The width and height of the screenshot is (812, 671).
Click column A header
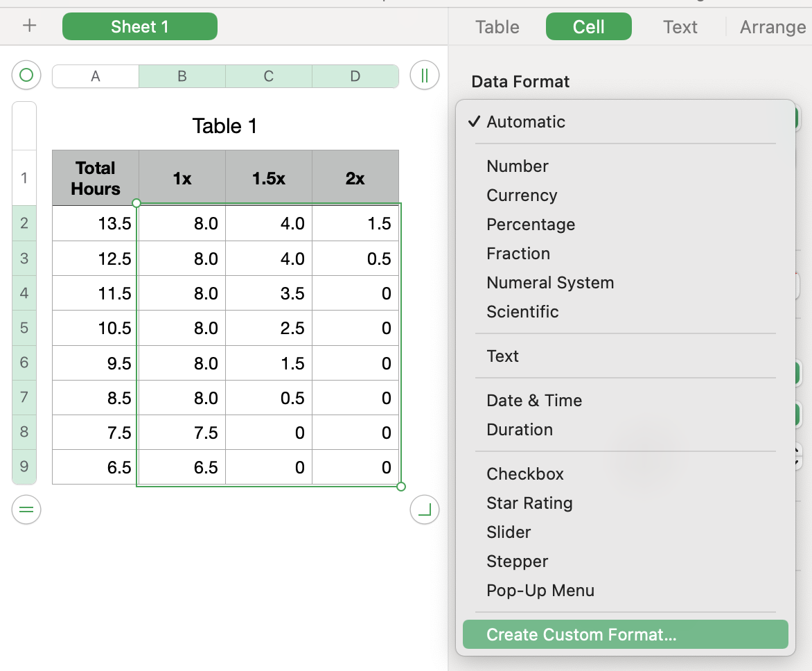point(96,76)
